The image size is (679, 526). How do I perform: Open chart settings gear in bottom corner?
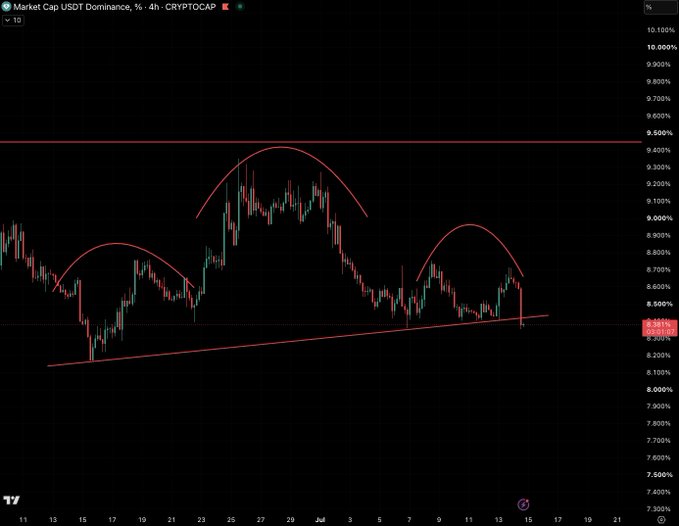661,520
